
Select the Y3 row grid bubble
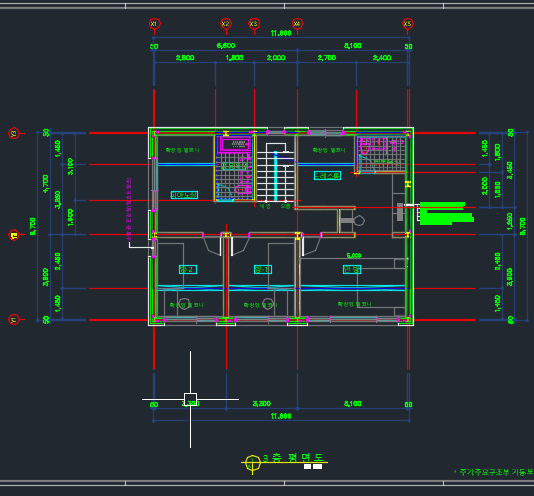(14, 133)
